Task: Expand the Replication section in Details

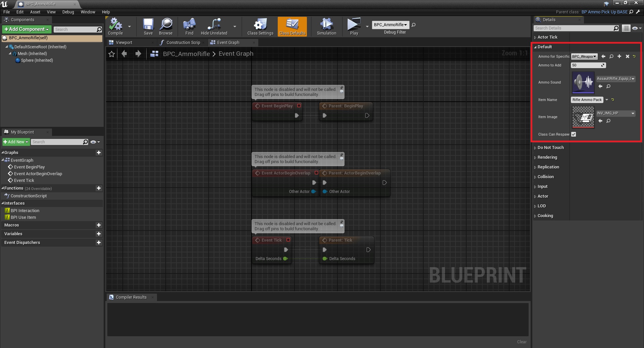Action: (x=548, y=167)
